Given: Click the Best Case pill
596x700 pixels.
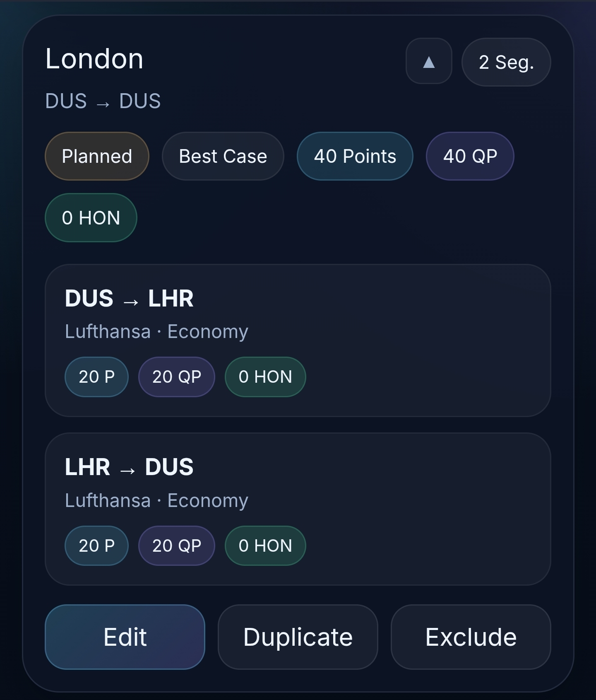Looking at the screenshot, I should tap(223, 156).
